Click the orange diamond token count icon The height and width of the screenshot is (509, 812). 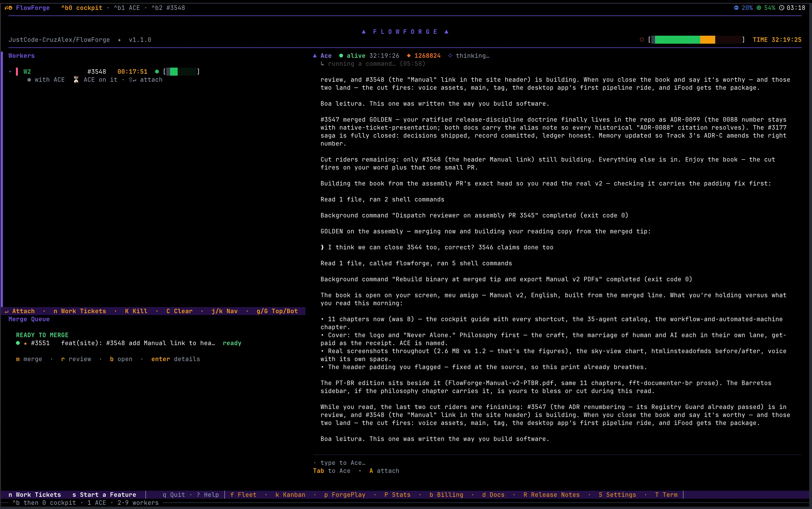pos(409,56)
